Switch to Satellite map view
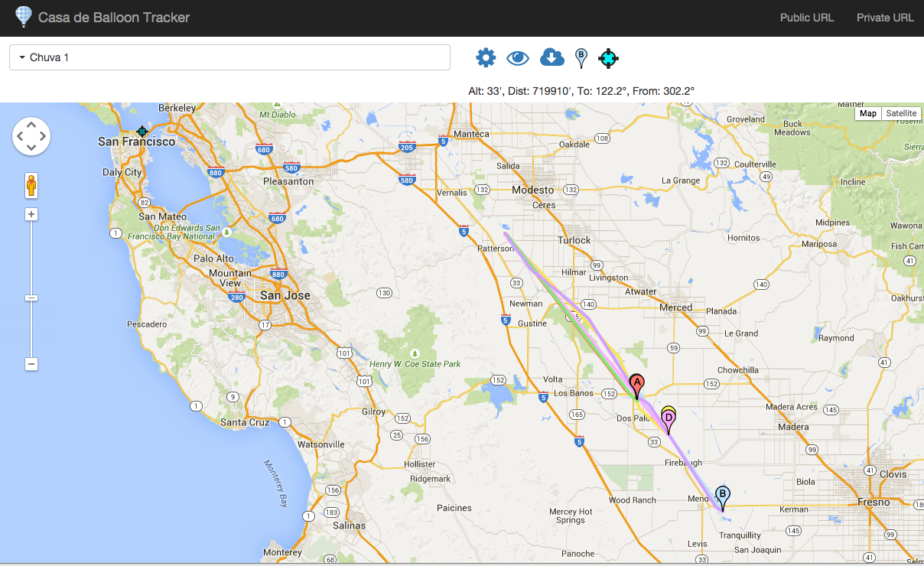The width and height of the screenshot is (924, 566). [x=901, y=113]
